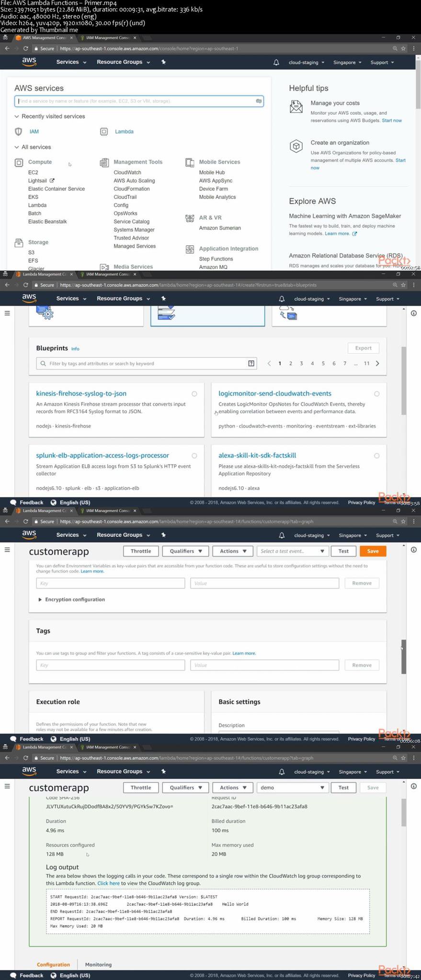Click the info circle icon beside the Blueprints page
The height and width of the screenshot is (980, 421).
[414, 313]
